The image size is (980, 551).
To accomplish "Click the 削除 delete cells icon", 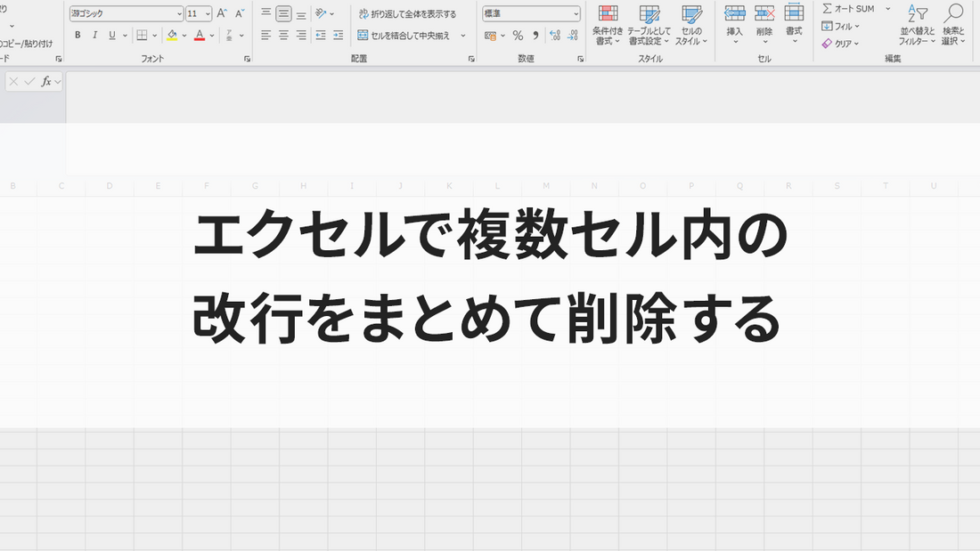I will (x=764, y=22).
